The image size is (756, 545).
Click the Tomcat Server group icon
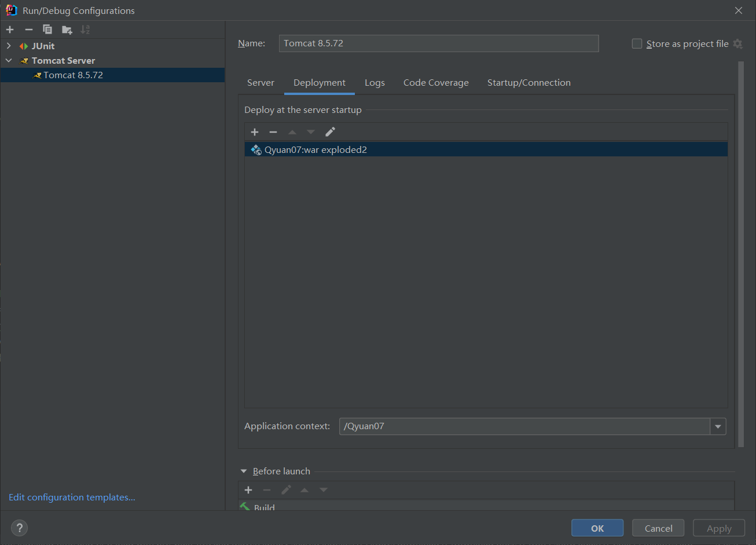click(x=24, y=61)
